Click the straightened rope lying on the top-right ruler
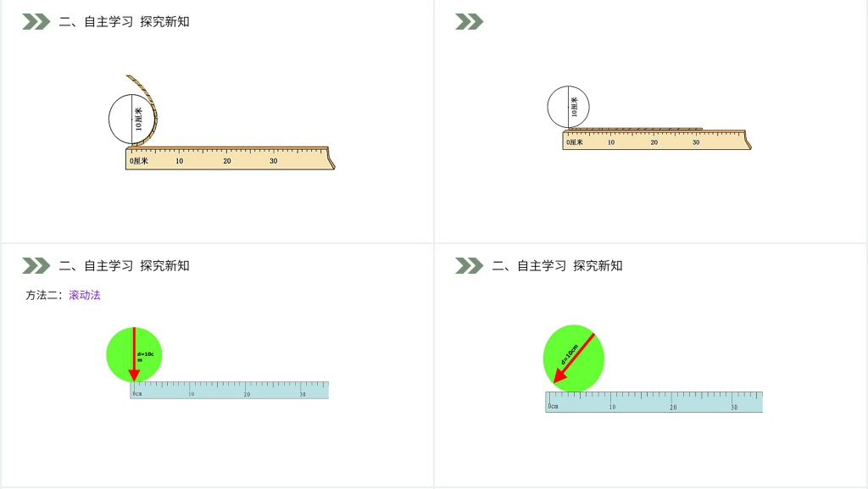This screenshot has height=489, width=868. click(636, 130)
